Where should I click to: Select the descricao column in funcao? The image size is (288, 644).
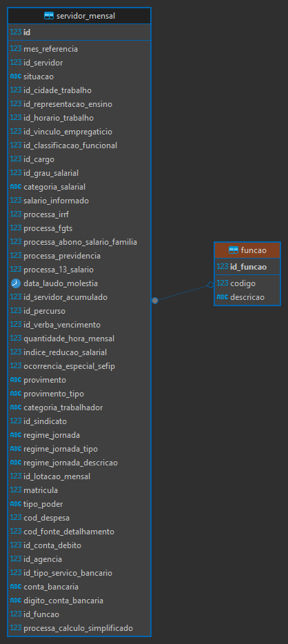coord(247,297)
